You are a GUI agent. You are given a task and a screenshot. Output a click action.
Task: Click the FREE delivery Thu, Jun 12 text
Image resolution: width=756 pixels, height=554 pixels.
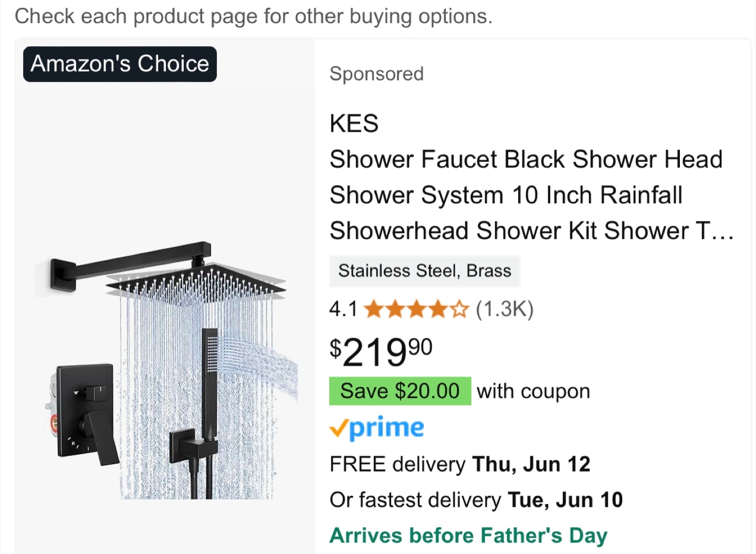click(460, 464)
